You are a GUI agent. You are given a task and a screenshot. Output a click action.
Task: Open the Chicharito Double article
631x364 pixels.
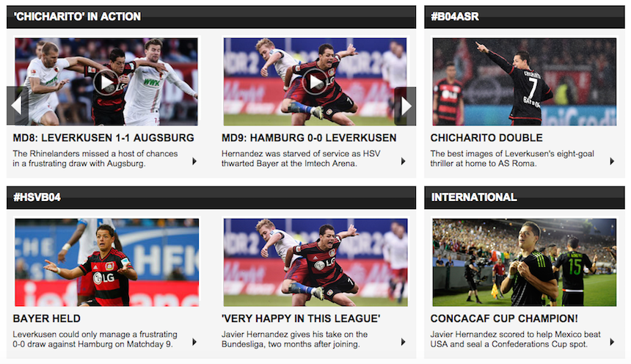486,138
